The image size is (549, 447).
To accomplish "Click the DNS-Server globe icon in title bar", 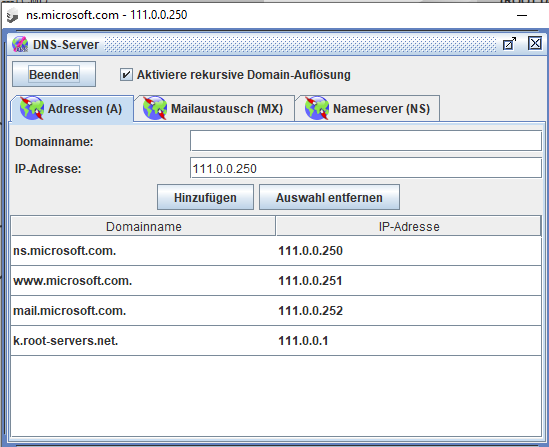I will [20, 44].
